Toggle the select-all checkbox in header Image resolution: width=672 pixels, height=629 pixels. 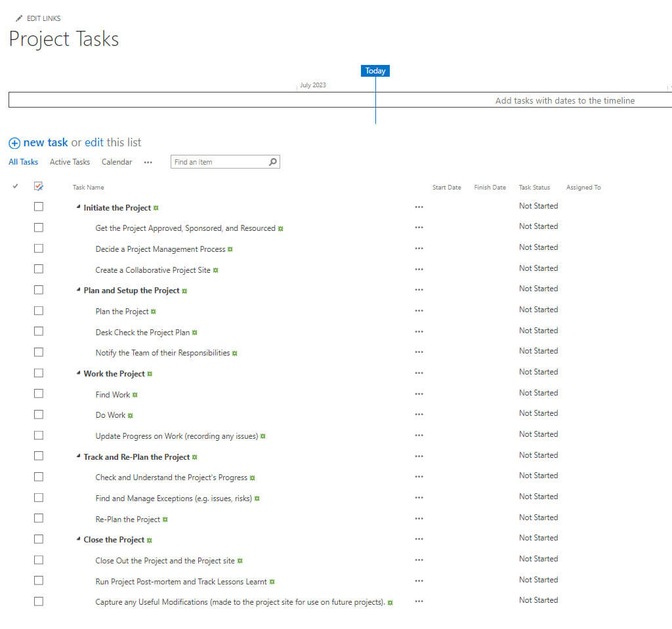(38, 187)
